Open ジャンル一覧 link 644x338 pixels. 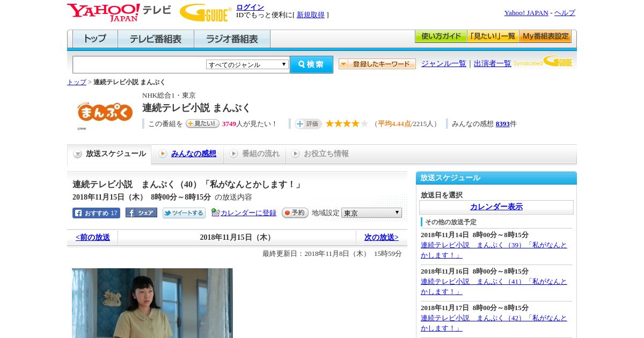(444, 64)
